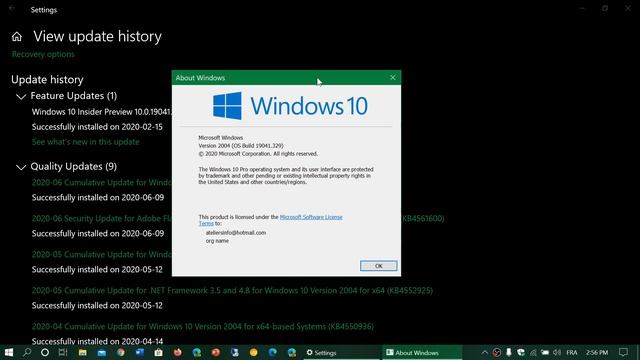The image size is (640, 360).
Task: Go back in the Settings window
Action: tap(11, 9)
